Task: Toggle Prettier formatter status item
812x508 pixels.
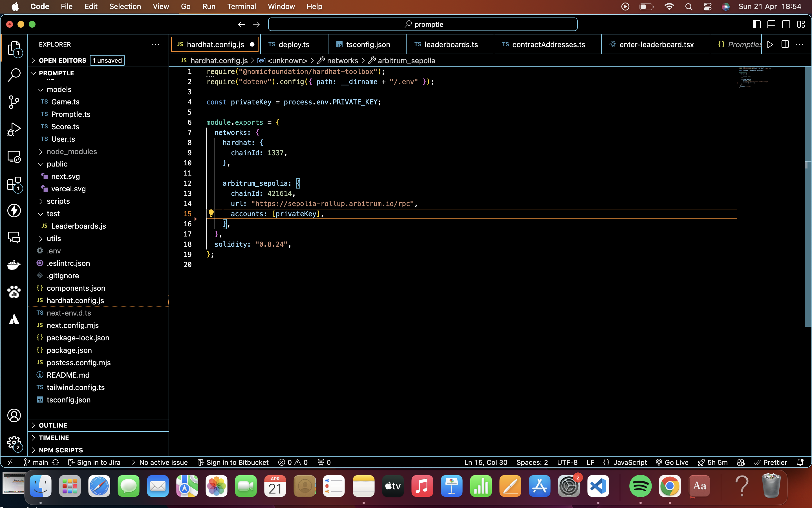Action: pos(770,462)
